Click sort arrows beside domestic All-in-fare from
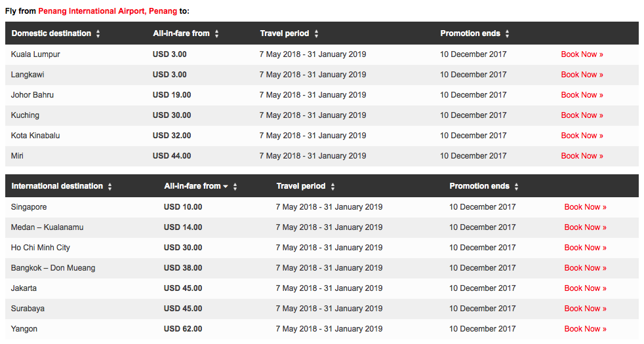The image size is (644, 344). [x=217, y=33]
